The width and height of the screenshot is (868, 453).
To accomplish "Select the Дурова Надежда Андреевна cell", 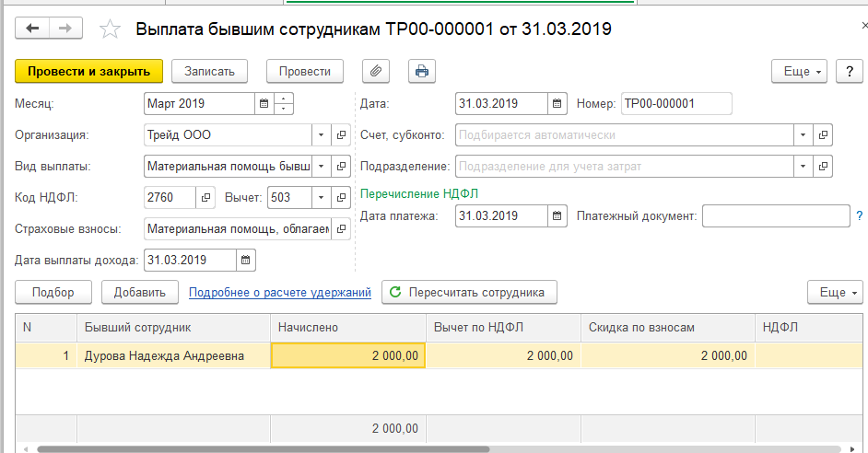I will (x=174, y=355).
